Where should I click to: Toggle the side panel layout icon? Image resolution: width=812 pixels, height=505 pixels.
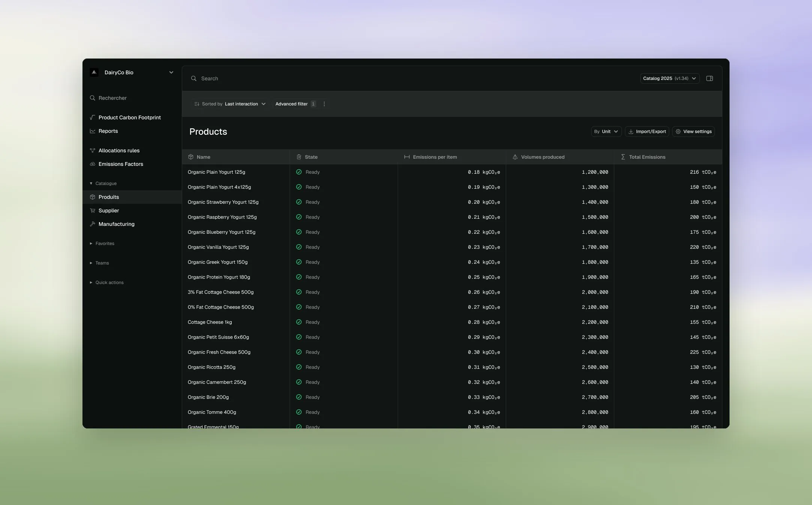click(710, 78)
